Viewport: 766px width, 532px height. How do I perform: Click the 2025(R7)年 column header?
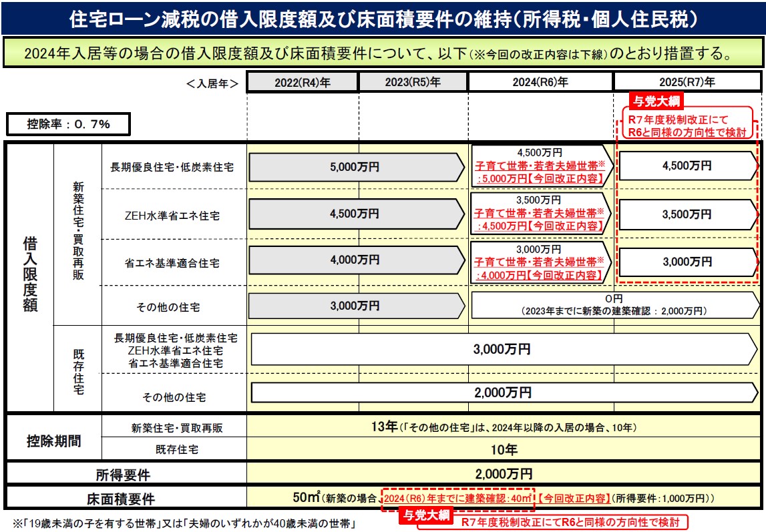[687, 82]
